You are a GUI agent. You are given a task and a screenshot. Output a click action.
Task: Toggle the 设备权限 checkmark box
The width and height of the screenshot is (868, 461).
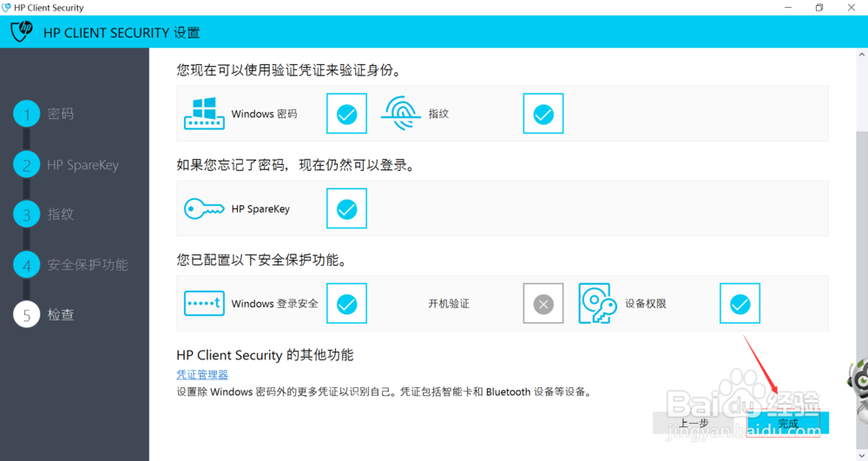coord(740,303)
